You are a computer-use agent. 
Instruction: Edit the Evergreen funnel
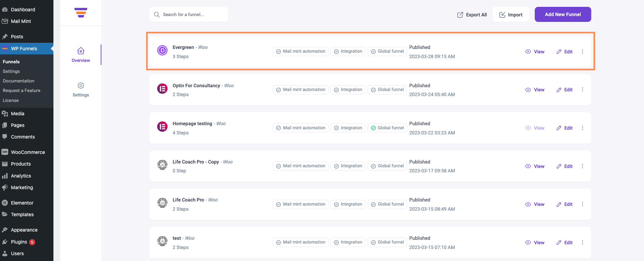tap(565, 52)
